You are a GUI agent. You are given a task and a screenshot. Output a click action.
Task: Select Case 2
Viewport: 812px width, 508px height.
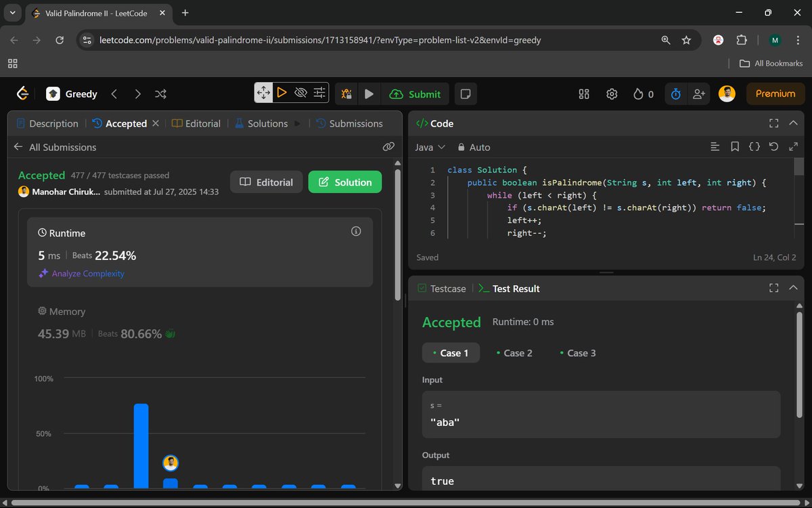click(514, 353)
